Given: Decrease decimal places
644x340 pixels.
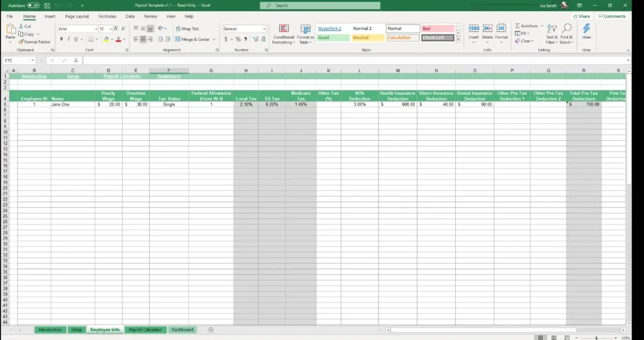Looking at the screenshot, I should (262, 40).
